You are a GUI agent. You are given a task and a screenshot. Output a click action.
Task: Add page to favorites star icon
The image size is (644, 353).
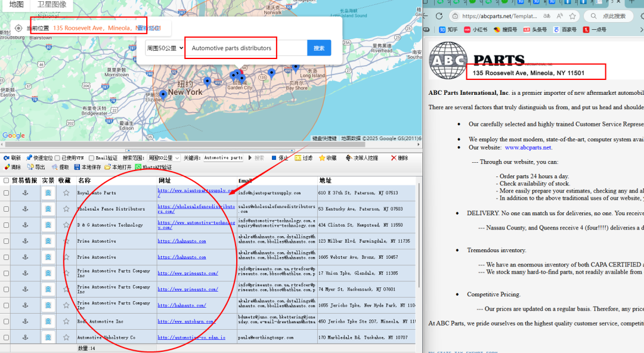click(572, 16)
